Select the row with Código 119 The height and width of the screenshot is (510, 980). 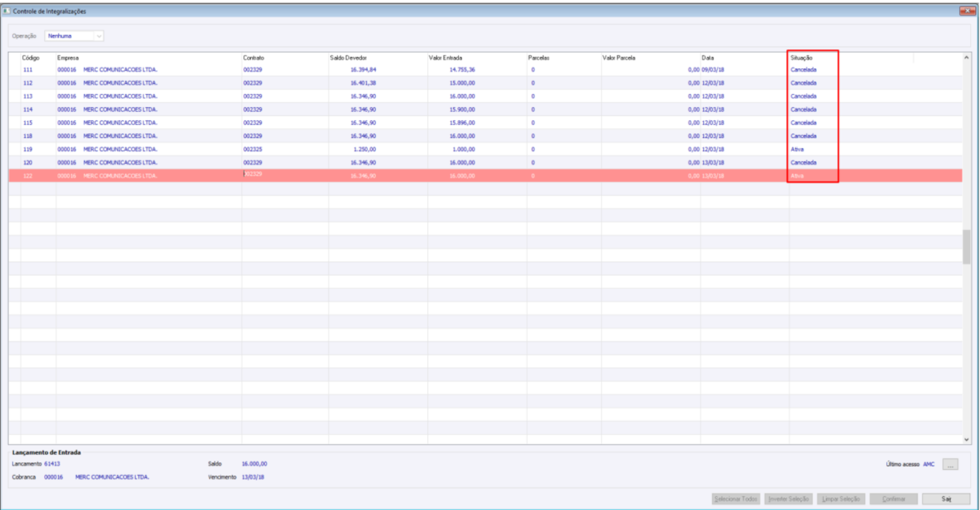(485, 149)
